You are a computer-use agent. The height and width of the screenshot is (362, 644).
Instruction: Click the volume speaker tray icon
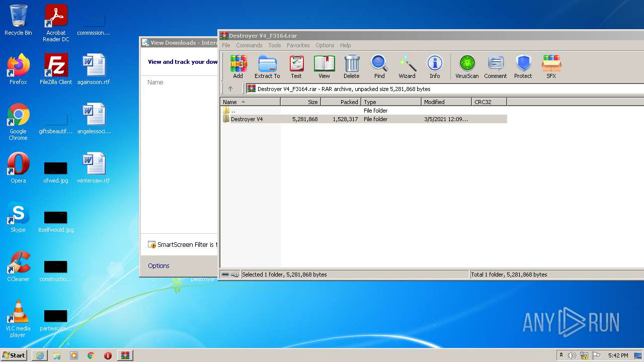pyautogui.click(x=572, y=355)
